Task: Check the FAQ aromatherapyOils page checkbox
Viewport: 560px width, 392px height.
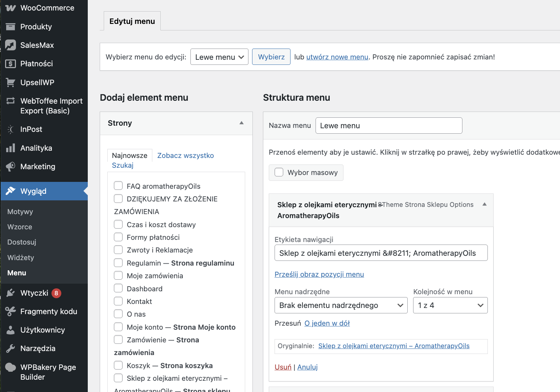Action: point(118,186)
